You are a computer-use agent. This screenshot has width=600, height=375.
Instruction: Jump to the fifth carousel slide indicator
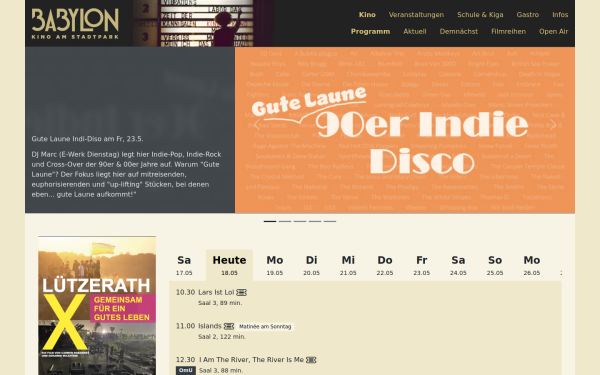(x=330, y=221)
